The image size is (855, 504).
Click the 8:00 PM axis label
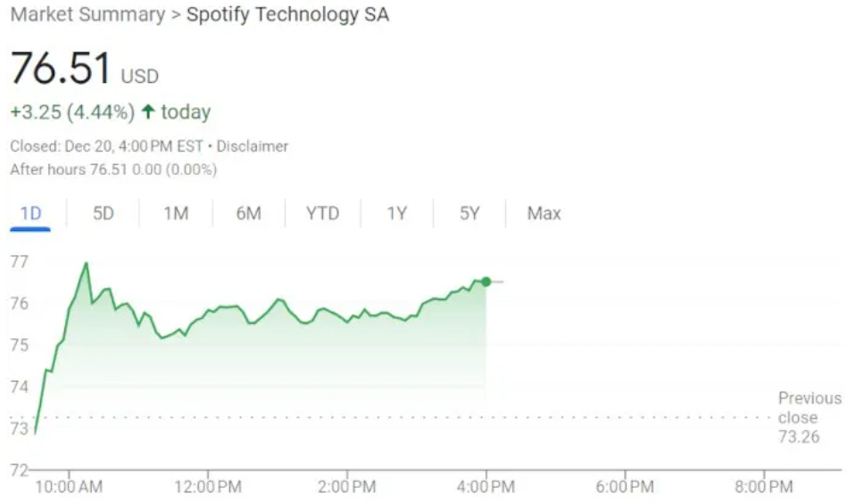pos(764,487)
